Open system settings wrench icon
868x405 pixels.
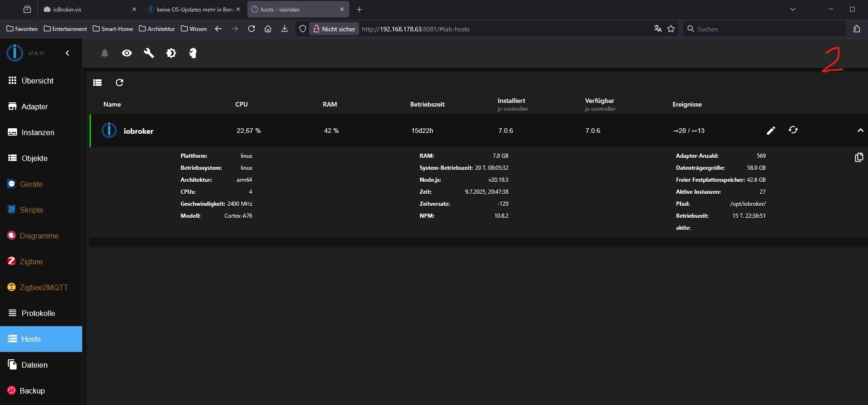point(149,53)
